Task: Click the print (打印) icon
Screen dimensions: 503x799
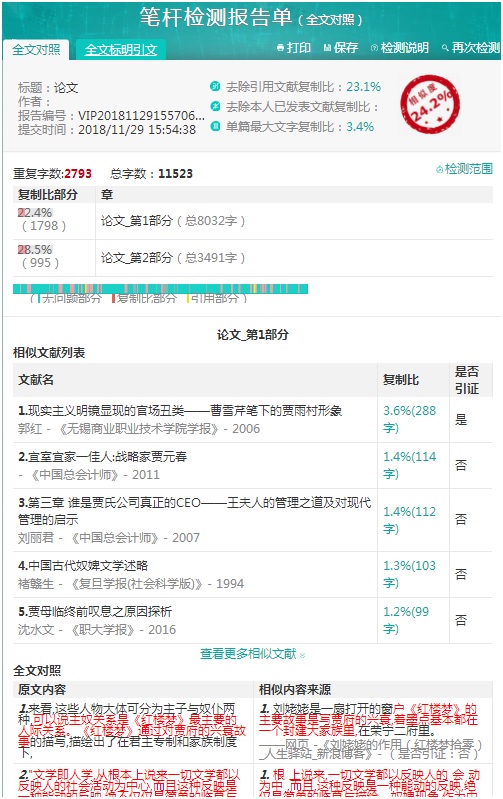Action: click(280, 48)
